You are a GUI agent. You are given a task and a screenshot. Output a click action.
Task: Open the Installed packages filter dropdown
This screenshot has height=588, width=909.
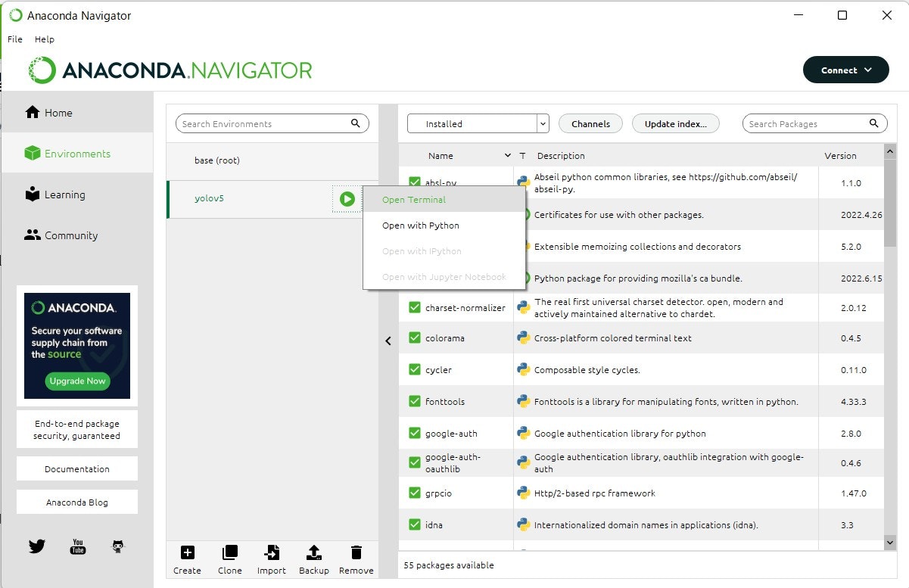coord(478,123)
